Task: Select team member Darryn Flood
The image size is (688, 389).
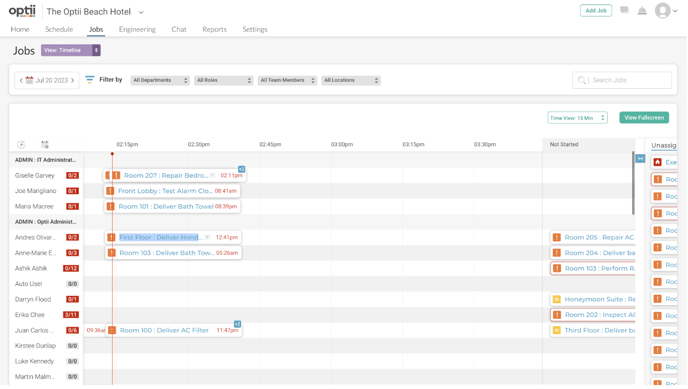Action: point(33,299)
